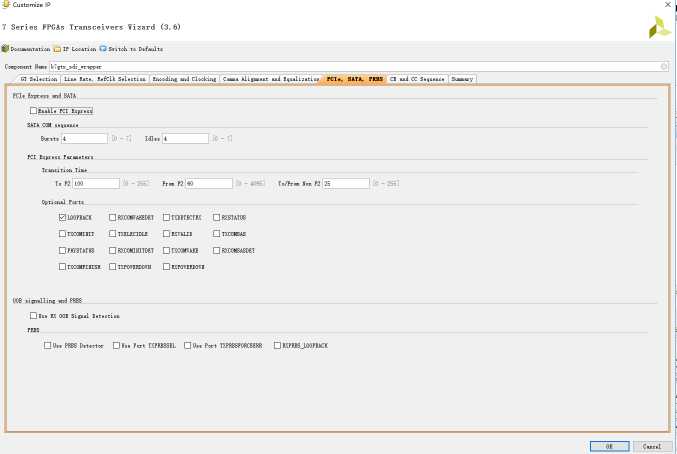Check the TXELECIDLE port option
The image size is (677, 454).
point(113,233)
